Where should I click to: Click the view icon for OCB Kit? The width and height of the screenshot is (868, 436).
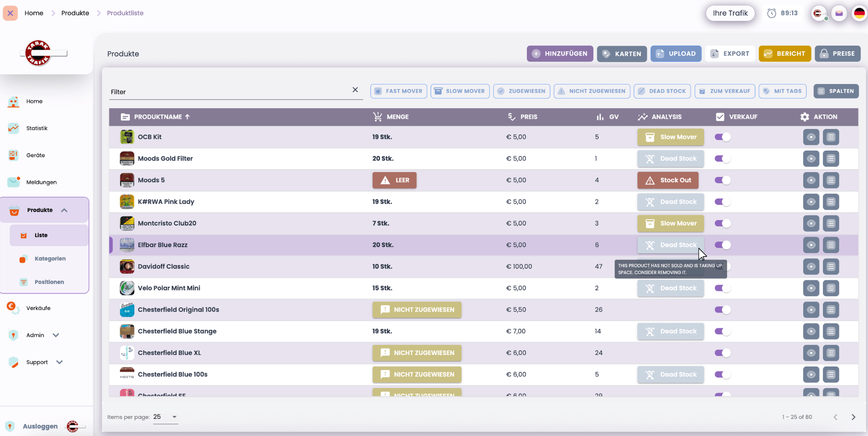point(811,137)
